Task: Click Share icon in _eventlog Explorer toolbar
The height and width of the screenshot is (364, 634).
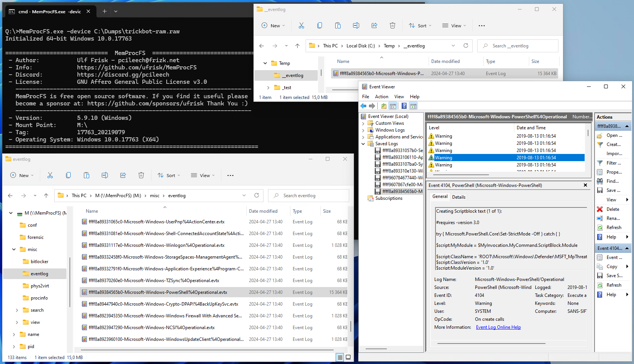Action: [x=374, y=25]
